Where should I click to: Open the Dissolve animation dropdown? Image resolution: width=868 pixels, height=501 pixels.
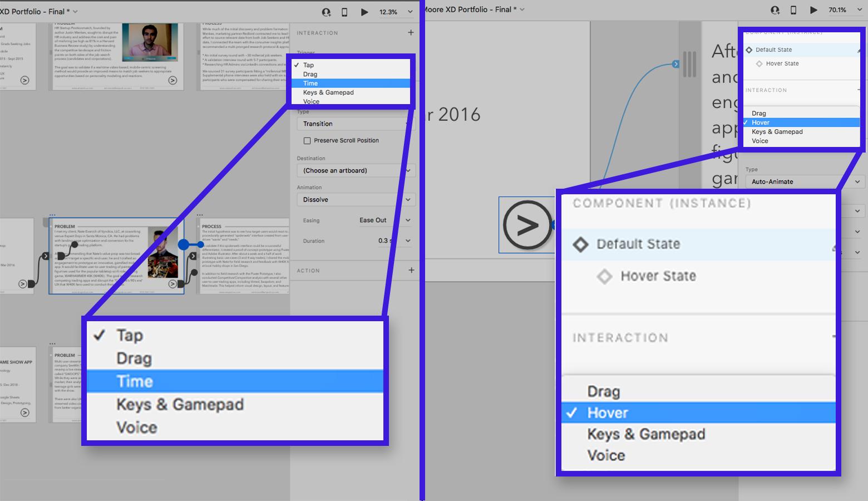click(x=356, y=199)
